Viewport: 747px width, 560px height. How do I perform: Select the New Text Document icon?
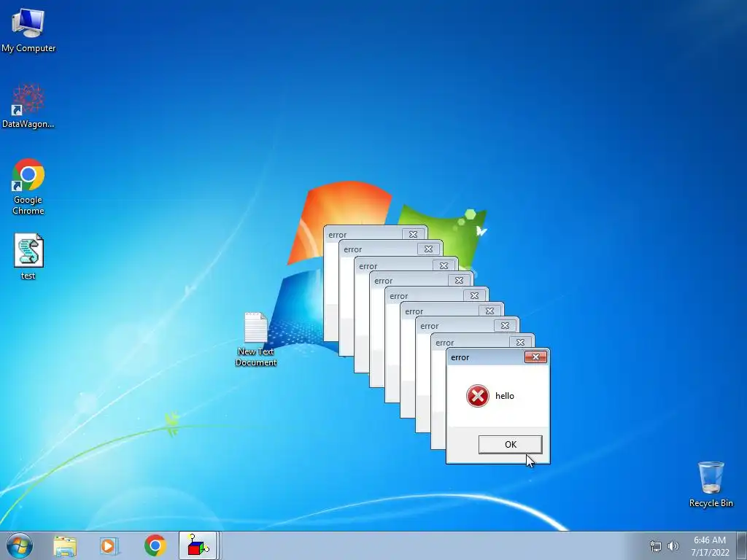coord(256,339)
